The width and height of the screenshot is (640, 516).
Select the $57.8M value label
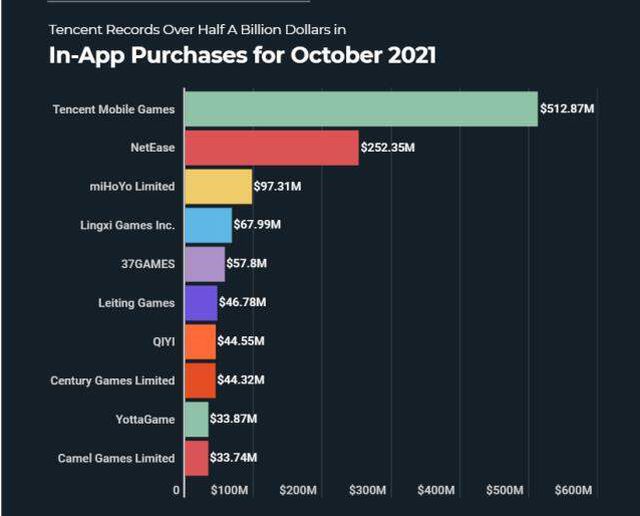[247, 263]
